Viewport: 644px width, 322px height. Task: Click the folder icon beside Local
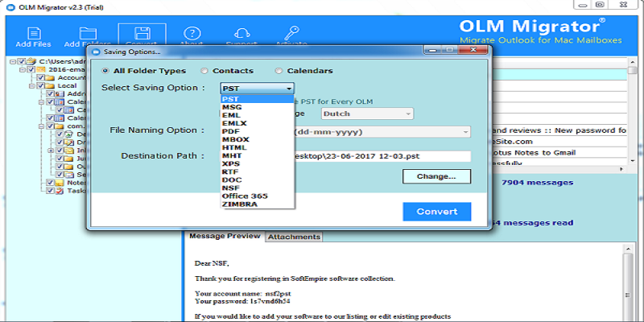[50, 86]
